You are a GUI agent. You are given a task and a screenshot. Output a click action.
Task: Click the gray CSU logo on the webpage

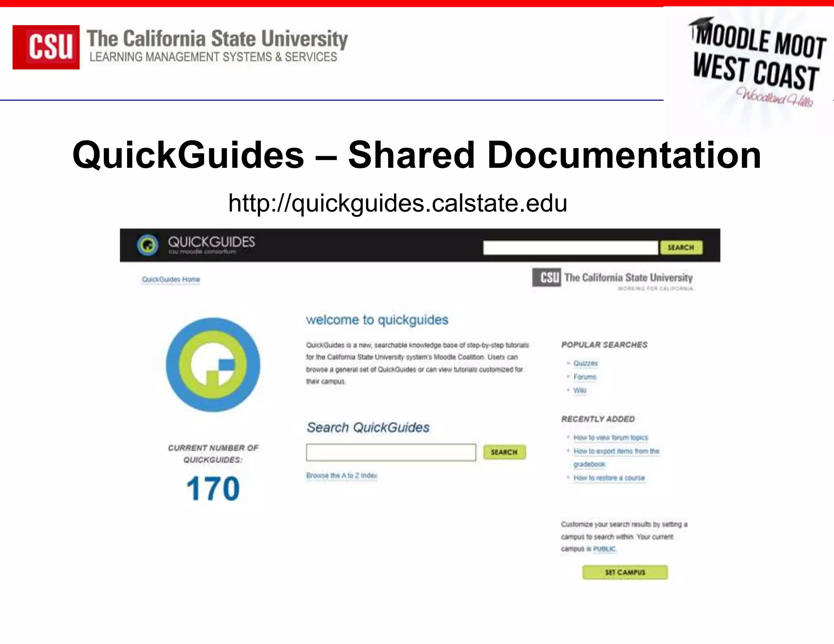click(546, 277)
